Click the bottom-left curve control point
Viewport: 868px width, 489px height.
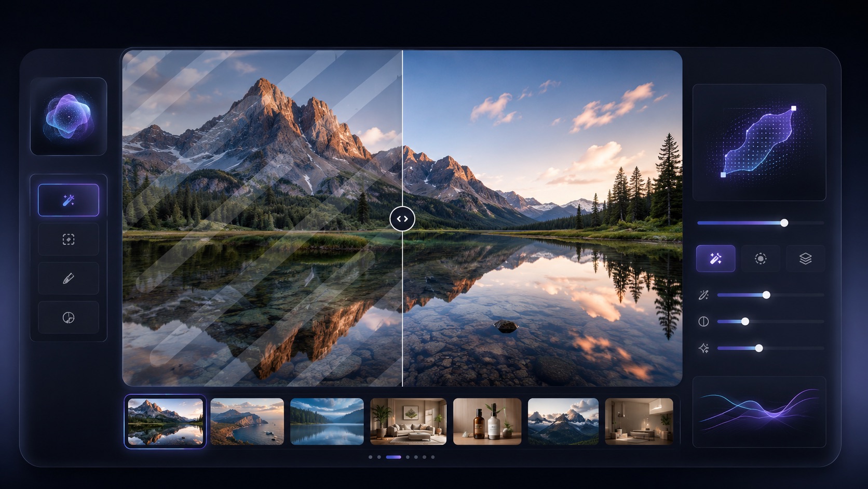click(x=723, y=175)
